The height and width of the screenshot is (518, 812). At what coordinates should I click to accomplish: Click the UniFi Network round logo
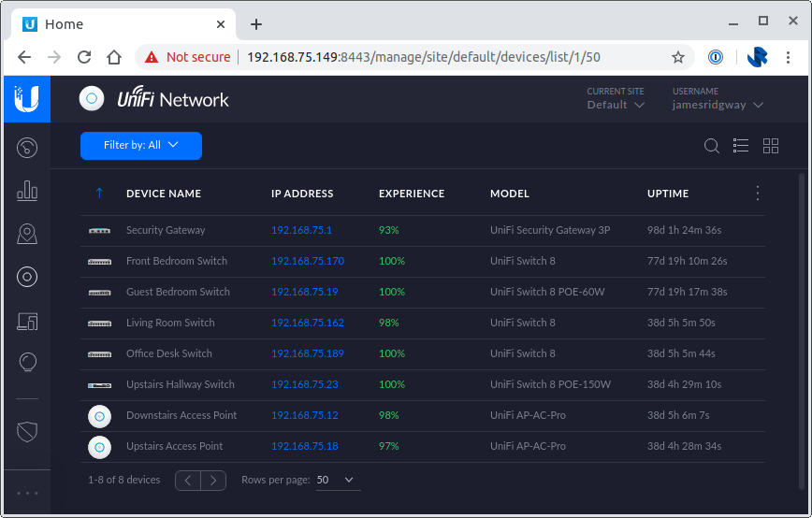92,98
